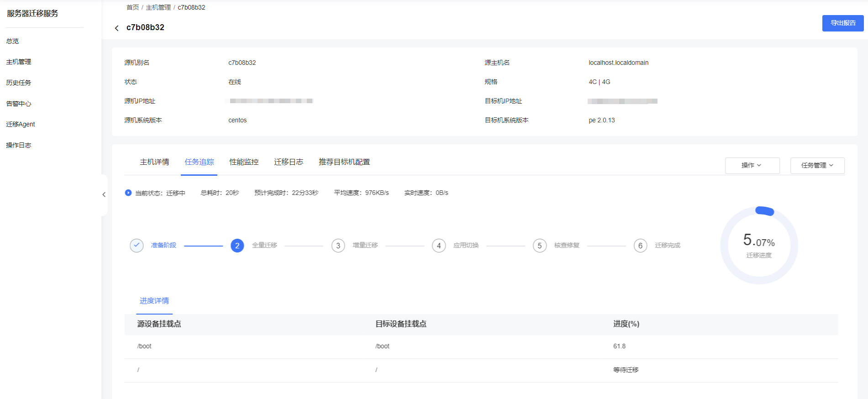Click step 6 迁移完成 circle icon

click(640, 246)
